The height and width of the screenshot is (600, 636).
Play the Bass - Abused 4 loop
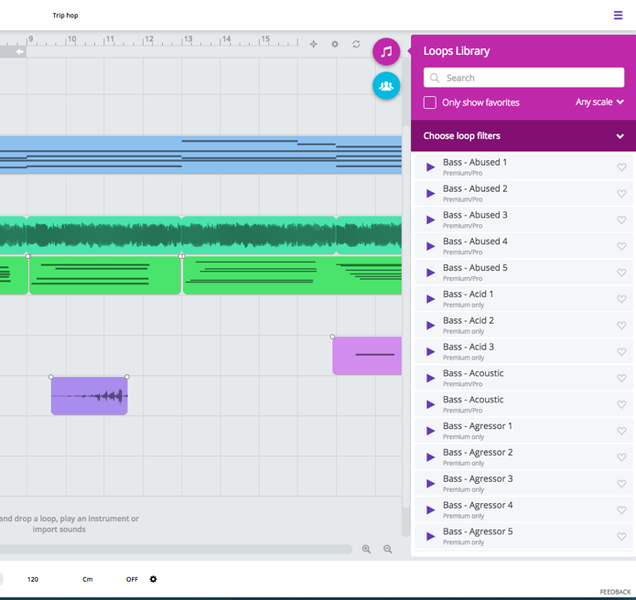tap(430, 246)
